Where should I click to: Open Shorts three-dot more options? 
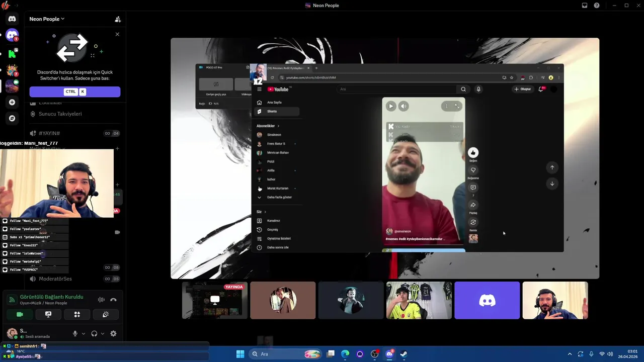(446, 106)
